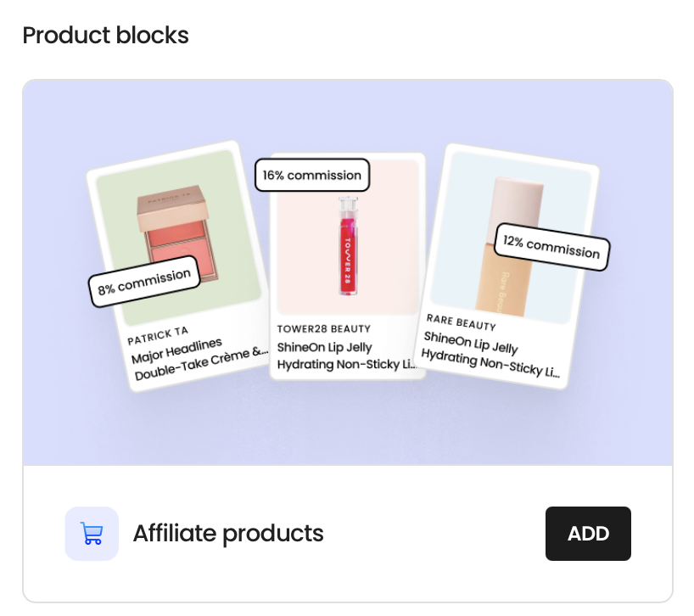This screenshot has width=694, height=616.
Task: Click the blue shopping cart icon
Action: [x=92, y=533]
